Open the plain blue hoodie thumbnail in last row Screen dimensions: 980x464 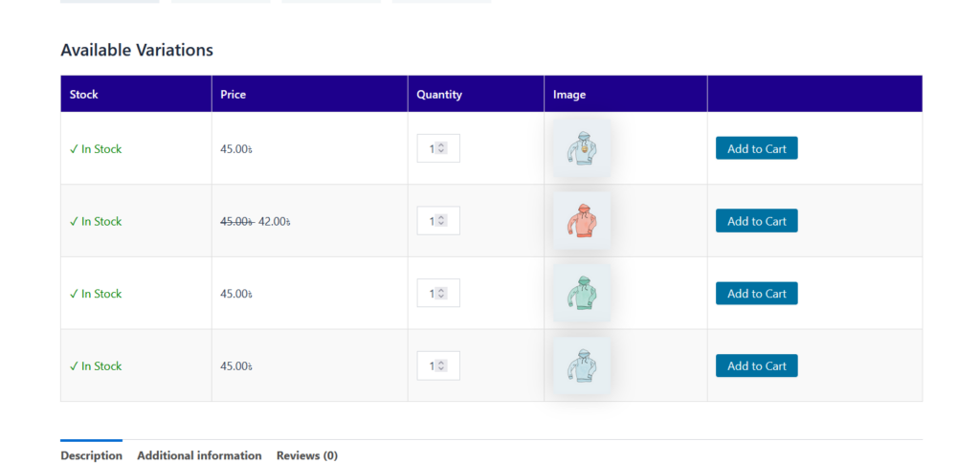click(581, 365)
